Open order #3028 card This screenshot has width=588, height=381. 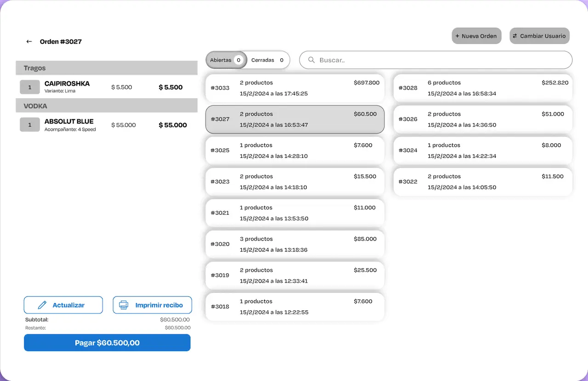[x=483, y=88]
